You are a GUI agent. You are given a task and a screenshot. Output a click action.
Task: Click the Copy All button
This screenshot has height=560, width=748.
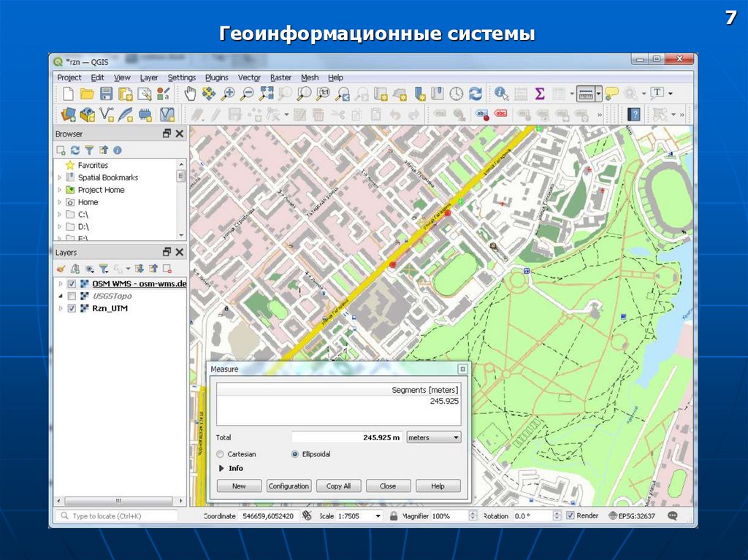338,486
